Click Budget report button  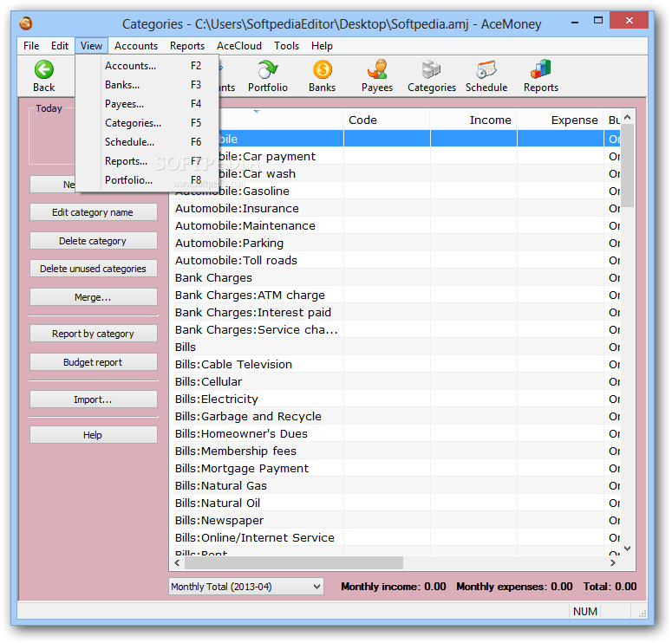click(93, 362)
